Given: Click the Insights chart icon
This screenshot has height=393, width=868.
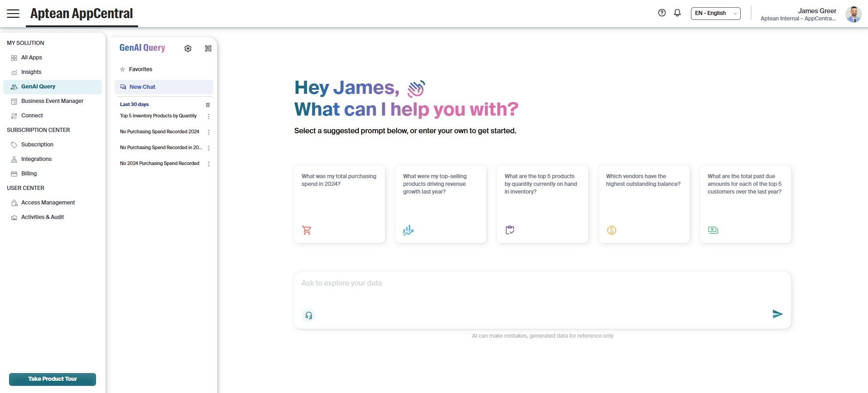Looking at the screenshot, I should tap(14, 73).
